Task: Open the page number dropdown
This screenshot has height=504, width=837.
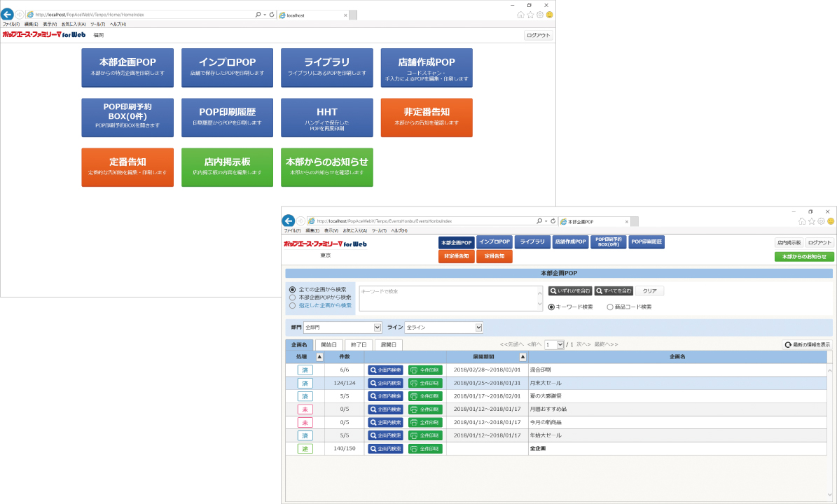Action: (x=554, y=344)
